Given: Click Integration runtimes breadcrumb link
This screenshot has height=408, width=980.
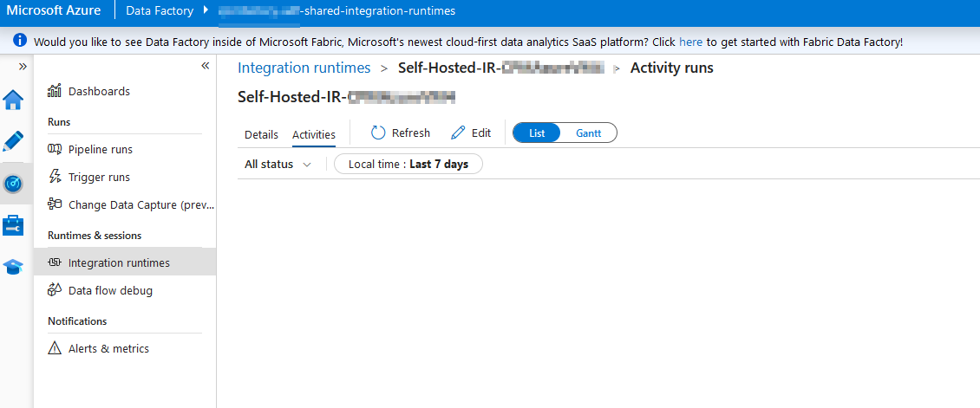Looking at the screenshot, I should [x=304, y=68].
